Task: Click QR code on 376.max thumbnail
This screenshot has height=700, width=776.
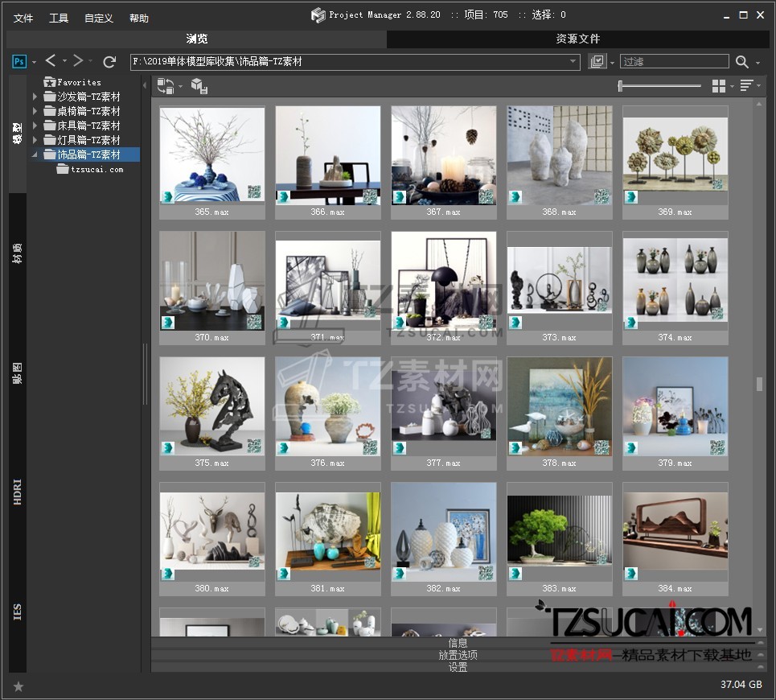Action: click(x=370, y=447)
